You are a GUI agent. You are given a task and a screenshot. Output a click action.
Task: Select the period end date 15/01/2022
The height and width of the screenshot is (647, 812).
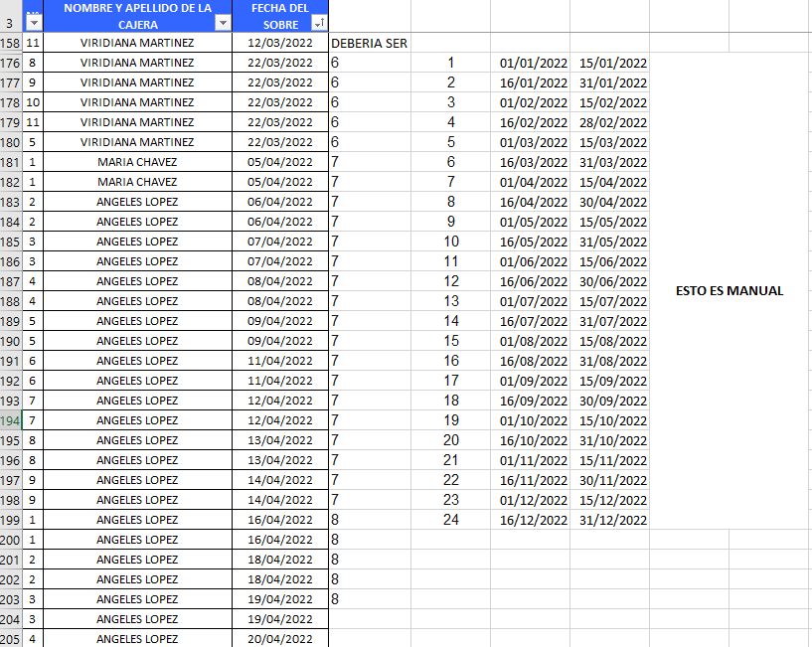610,64
